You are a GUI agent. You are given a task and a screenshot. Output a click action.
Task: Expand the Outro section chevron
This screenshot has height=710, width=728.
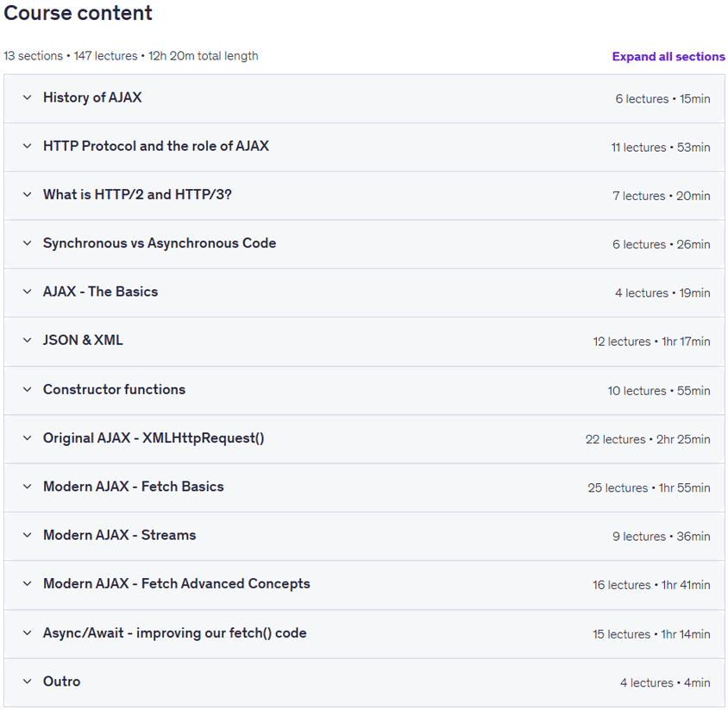pyautogui.click(x=28, y=682)
